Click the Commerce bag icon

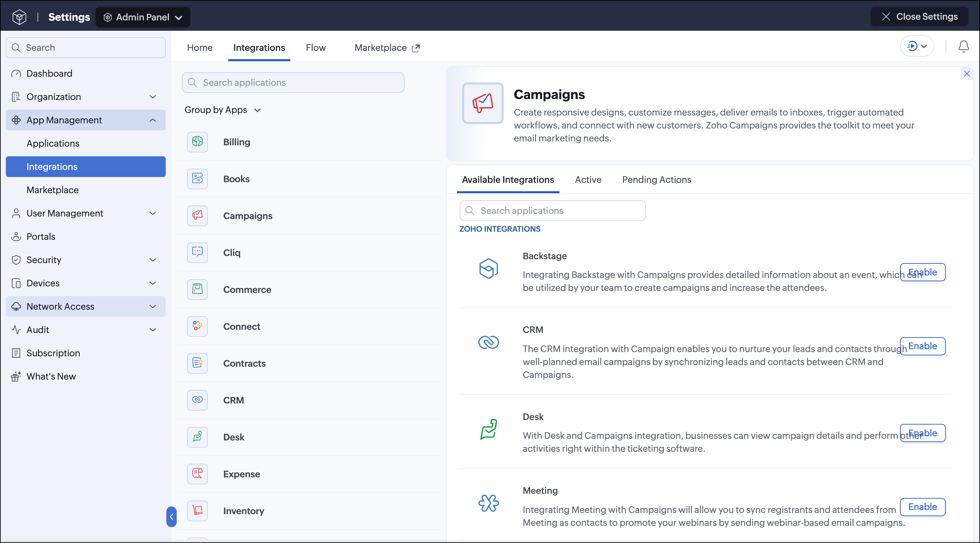tap(197, 289)
